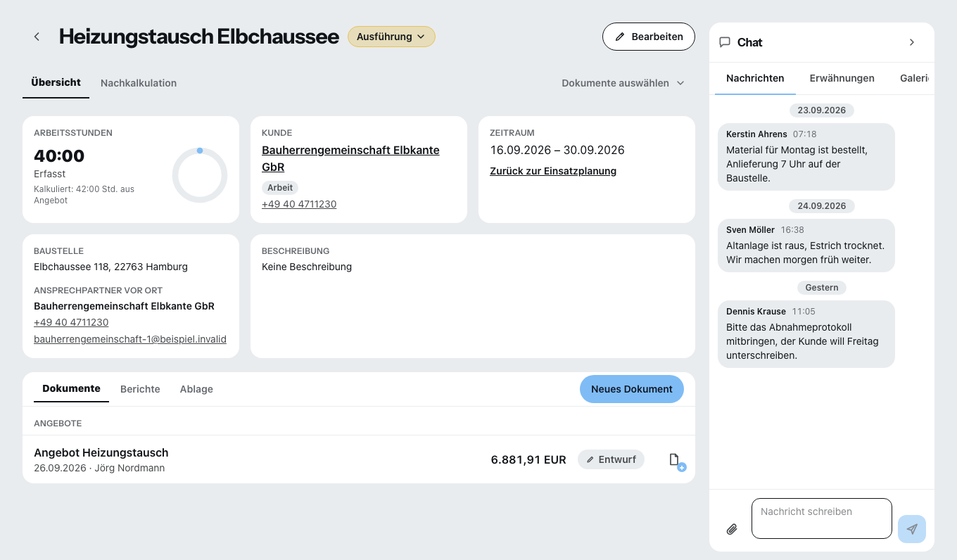Send message with paper plane icon
This screenshot has height=560, width=957.
(x=912, y=529)
